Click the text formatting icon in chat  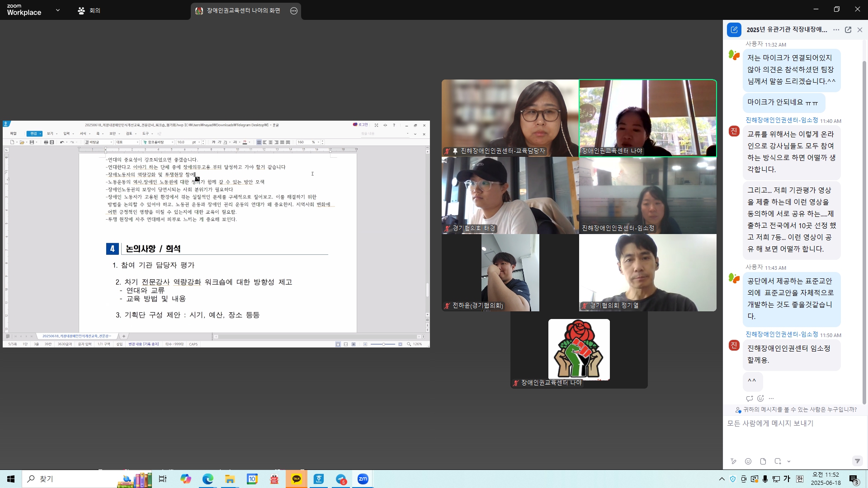pyautogui.click(x=733, y=461)
